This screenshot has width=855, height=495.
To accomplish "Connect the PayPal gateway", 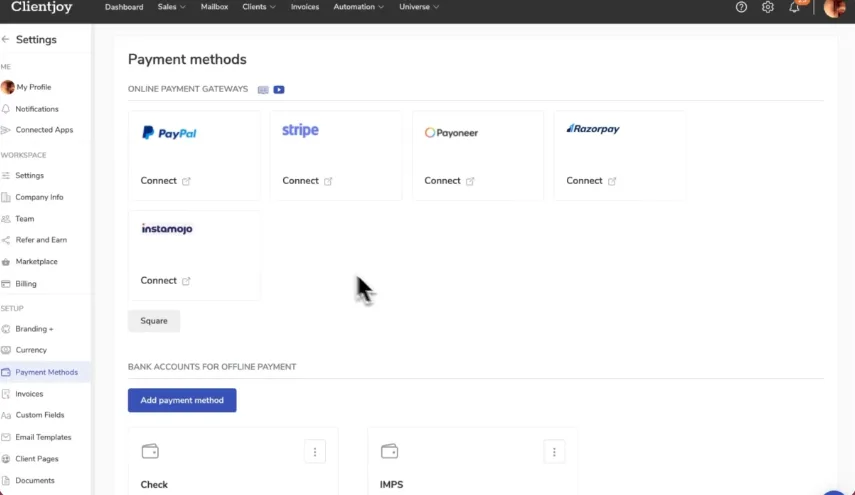I will pos(159,180).
